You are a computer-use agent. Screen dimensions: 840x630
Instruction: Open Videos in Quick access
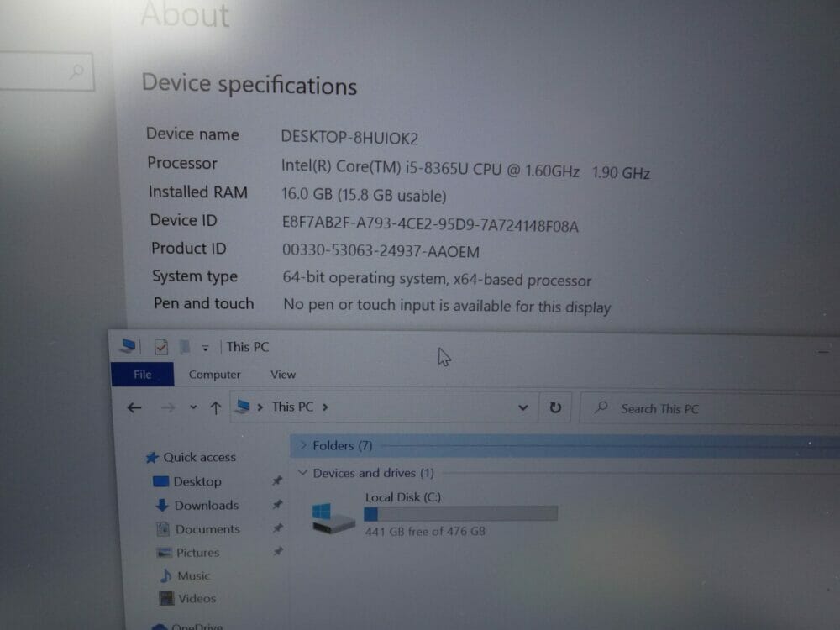(197, 598)
